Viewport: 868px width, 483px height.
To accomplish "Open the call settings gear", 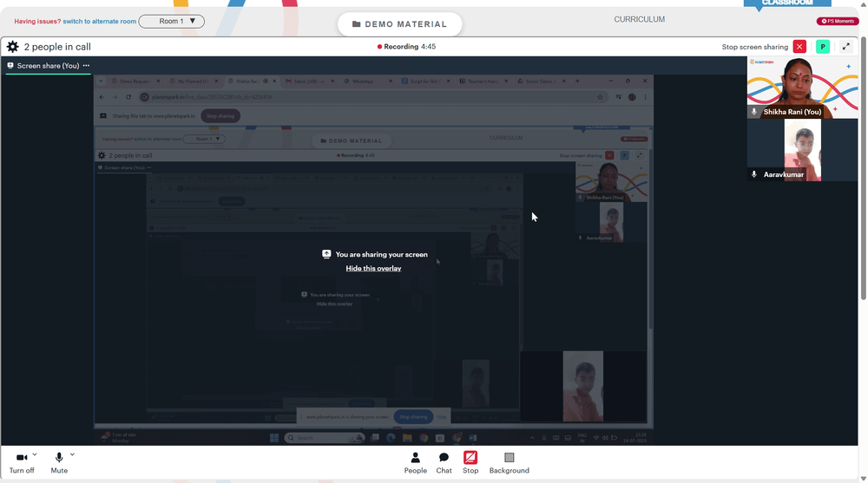I will (x=12, y=47).
